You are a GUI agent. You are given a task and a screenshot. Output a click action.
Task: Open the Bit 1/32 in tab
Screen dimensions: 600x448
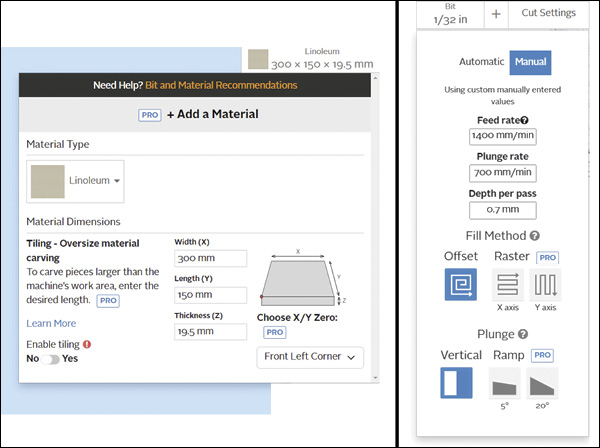(x=450, y=14)
